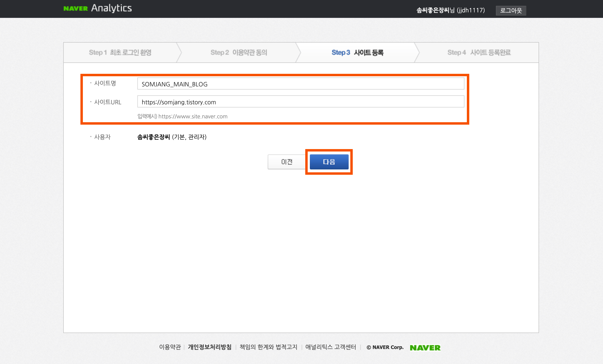Click the 사이트명 field label
Image resolution: width=603 pixels, height=364 pixels.
(x=105, y=83)
